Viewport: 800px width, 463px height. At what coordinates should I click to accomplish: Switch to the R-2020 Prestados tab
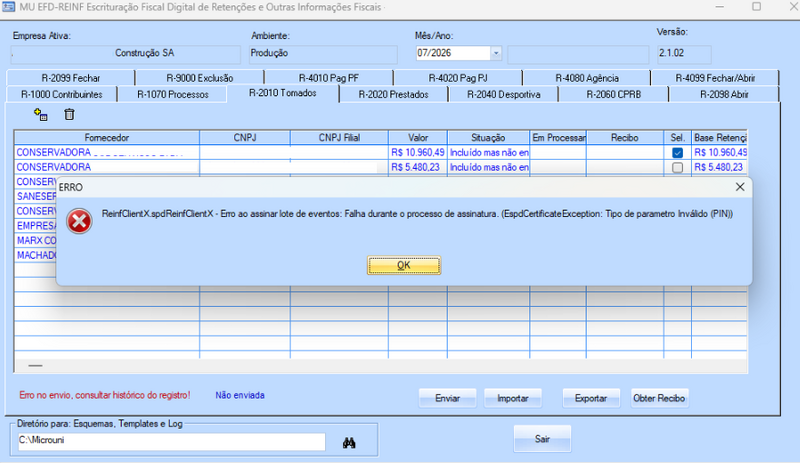[393, 94]
